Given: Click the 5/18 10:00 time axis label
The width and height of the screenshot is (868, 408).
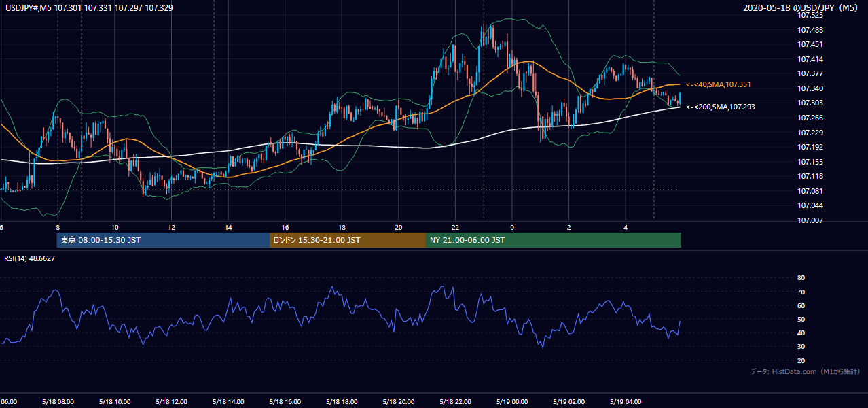Looking at the screenshot, I should click(x=114, y=402).
